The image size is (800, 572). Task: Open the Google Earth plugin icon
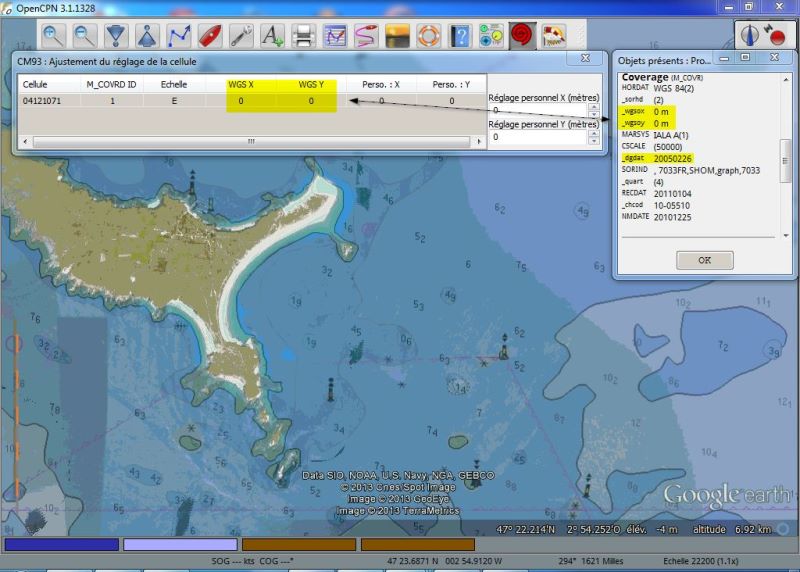[x=554, y=36]
